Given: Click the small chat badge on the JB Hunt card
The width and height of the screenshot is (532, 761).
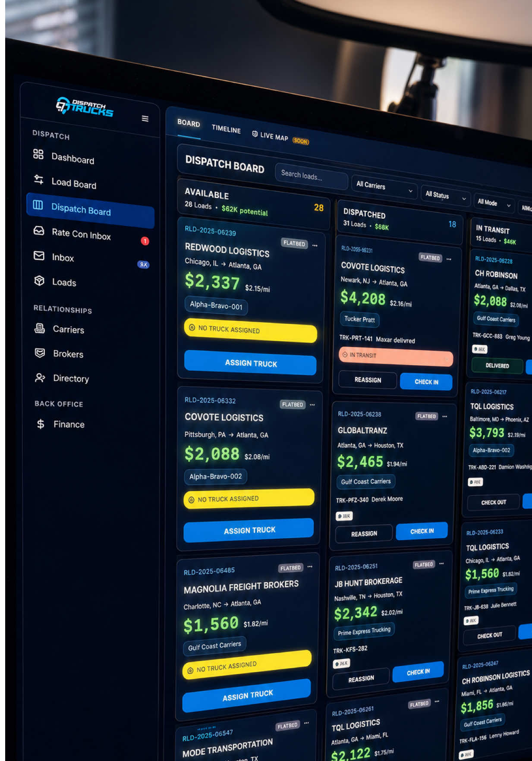Looking at the screenshot, I should tap(341, 664).
